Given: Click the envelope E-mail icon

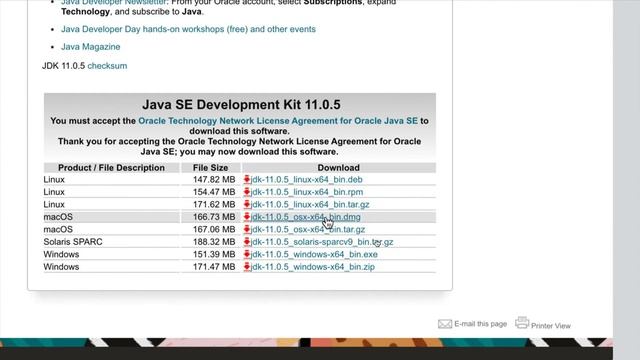Looking at the screenshot, I should pos(445,324).
